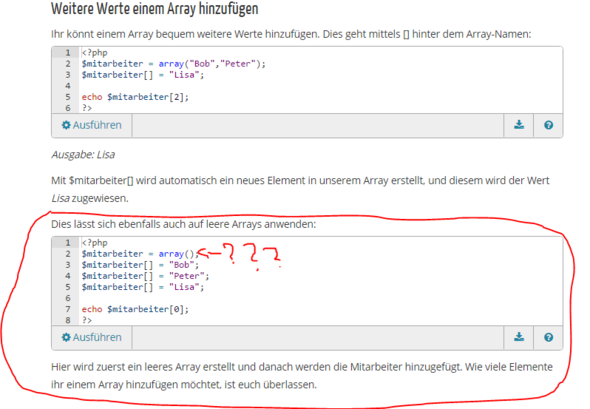This screenshot has width=590, height=409.
Task: Select first-box code line '$mitarbeiter[] = "Lisa";'
Action: coord(143,75)
